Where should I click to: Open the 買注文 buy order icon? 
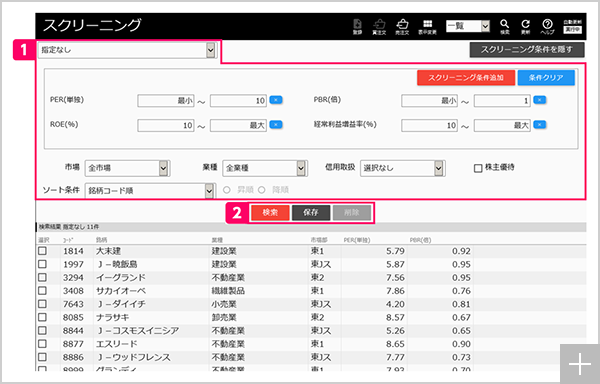coord(379,26)
